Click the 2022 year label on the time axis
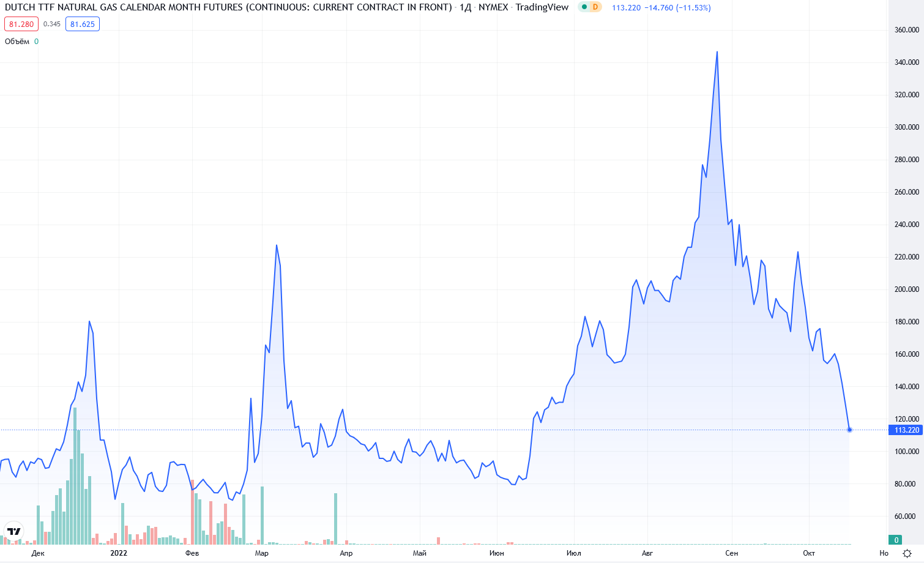Viewport: 924px width, 563px height. (119, 553)
